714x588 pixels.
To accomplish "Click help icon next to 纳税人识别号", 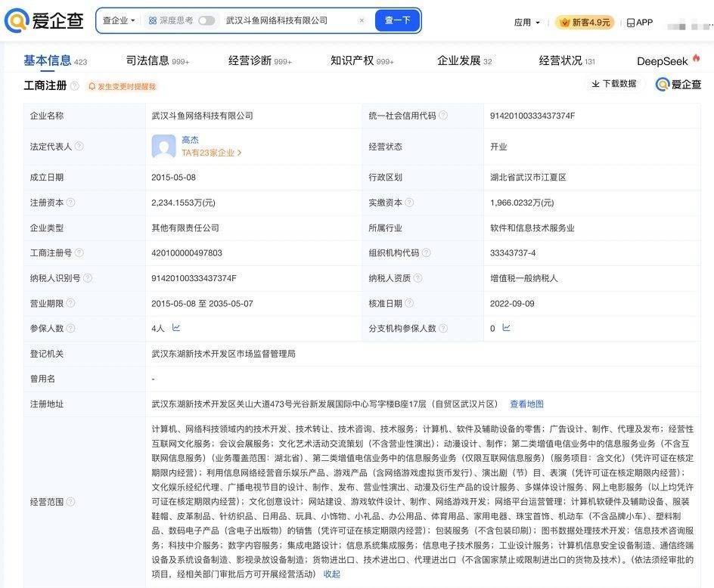I will 88,277.
